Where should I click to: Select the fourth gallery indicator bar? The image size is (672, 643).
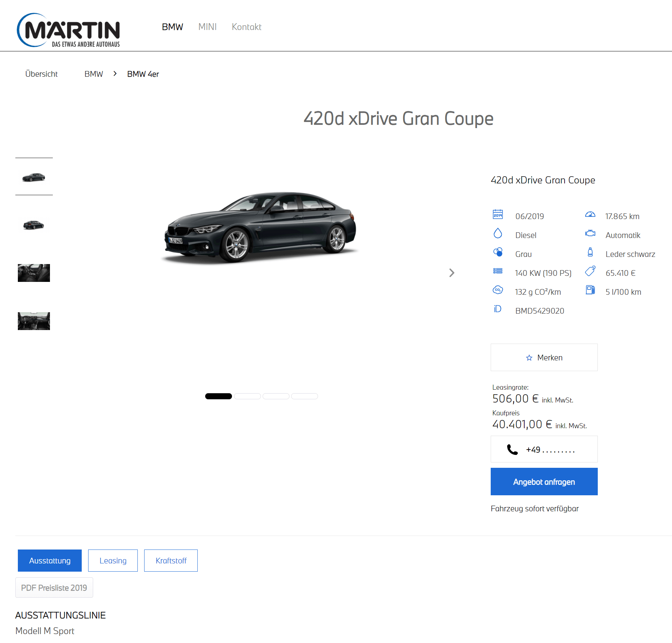coord(304,396)
